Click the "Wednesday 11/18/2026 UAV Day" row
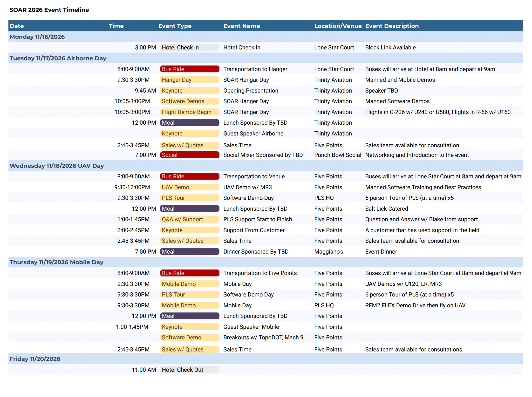This screenshot has width=532, height=397. [x=266, y=166]
